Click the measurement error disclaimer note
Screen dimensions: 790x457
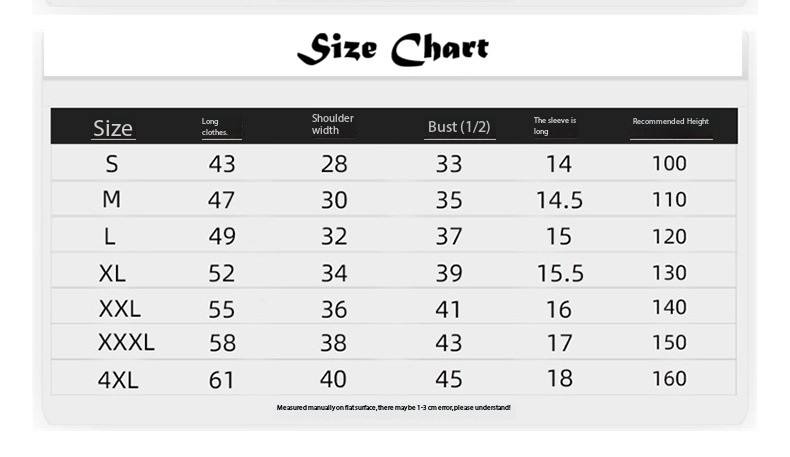pyautogui.click(x=393, y=408)
